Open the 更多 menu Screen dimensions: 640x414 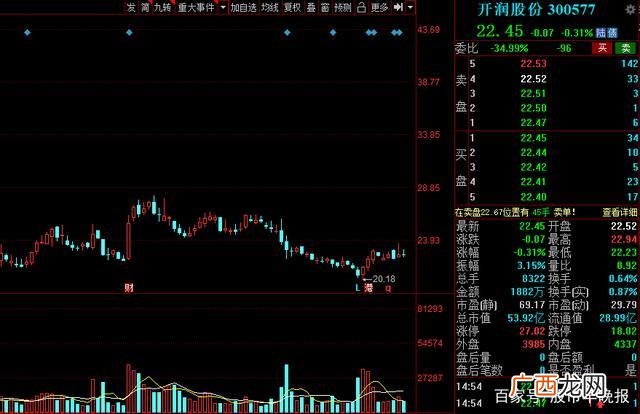tap(380, 7)
